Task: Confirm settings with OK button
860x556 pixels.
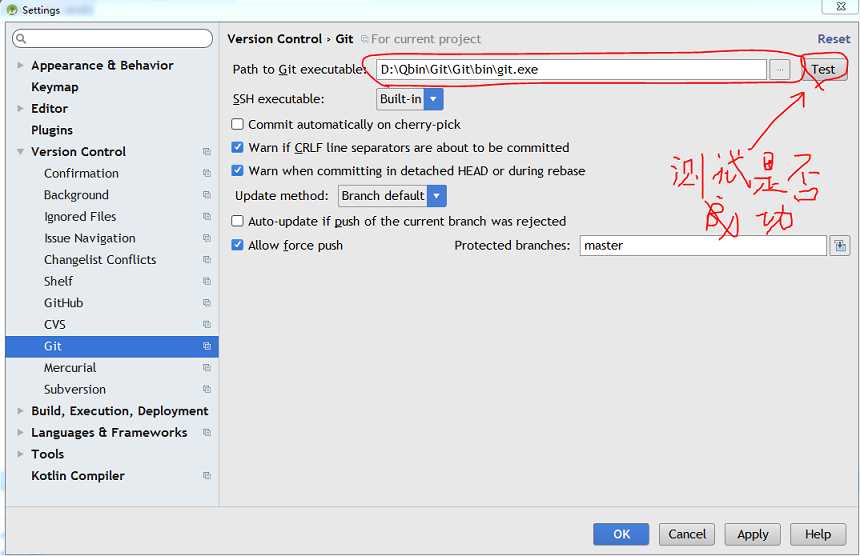Action: (621, 534)
